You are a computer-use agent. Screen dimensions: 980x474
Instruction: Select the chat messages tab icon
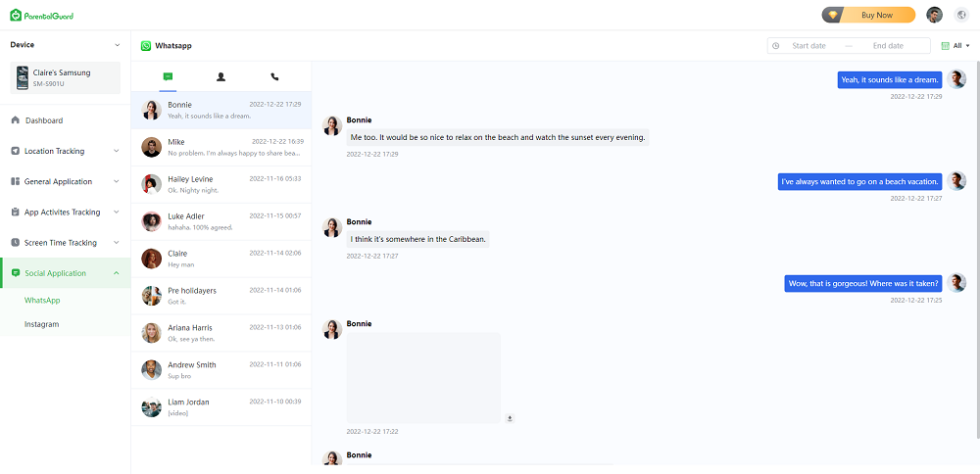pyautogui.click(x=168, y=76)
